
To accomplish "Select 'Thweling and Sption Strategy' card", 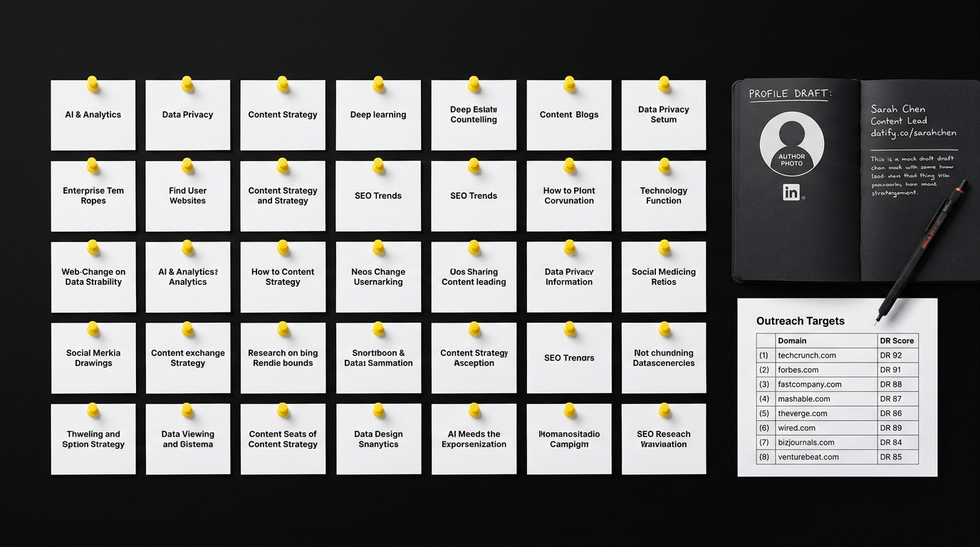I will point(93,439).
